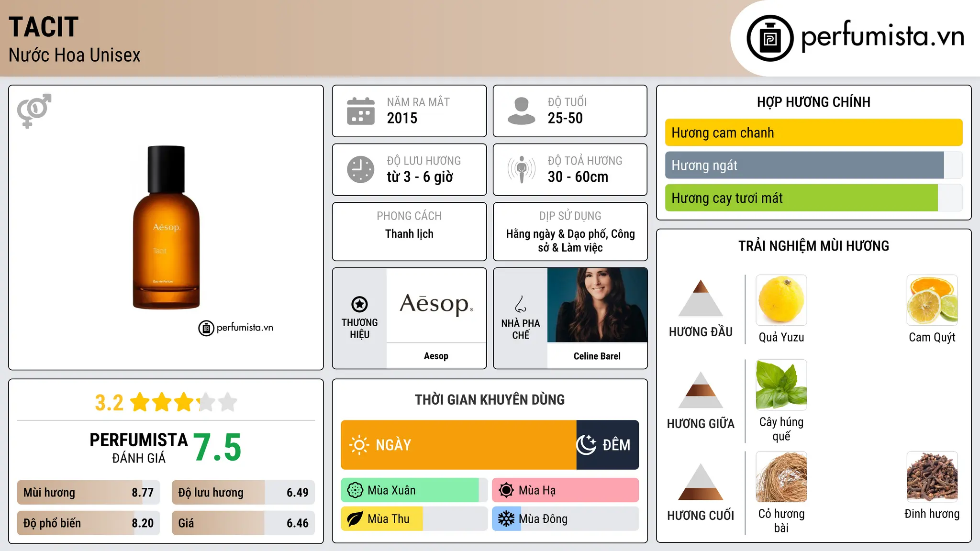The height and width of the screenshot is (551, 980).
Task: Click the Phong cách label
Action: tap(409, 216)
